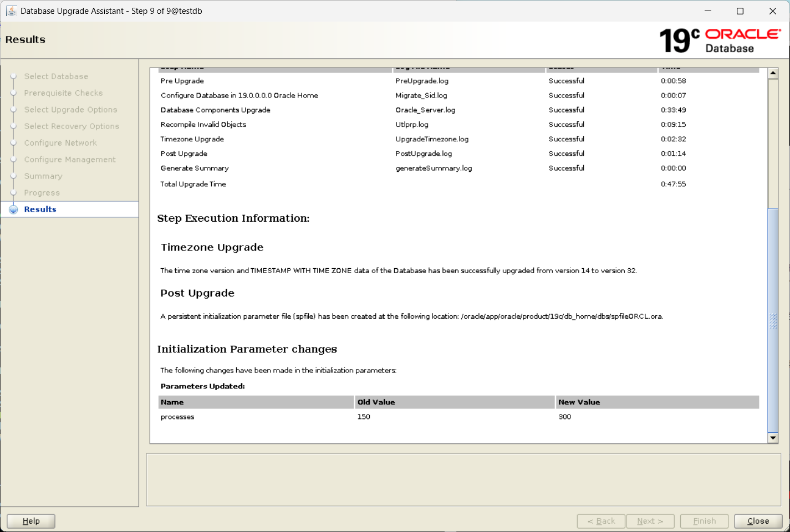Click the scroll up arrow of results pane
This screenshot has height=532, width=790.
point(773,73)
